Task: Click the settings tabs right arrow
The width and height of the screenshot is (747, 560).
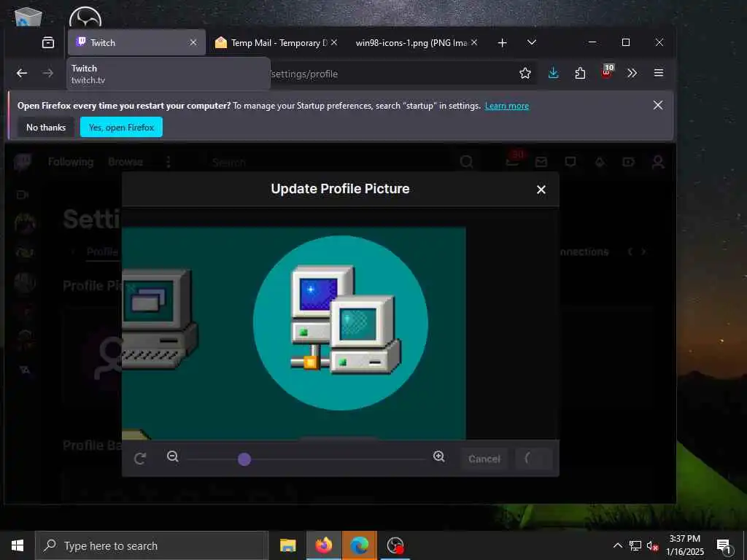Action: pos(643,252)
